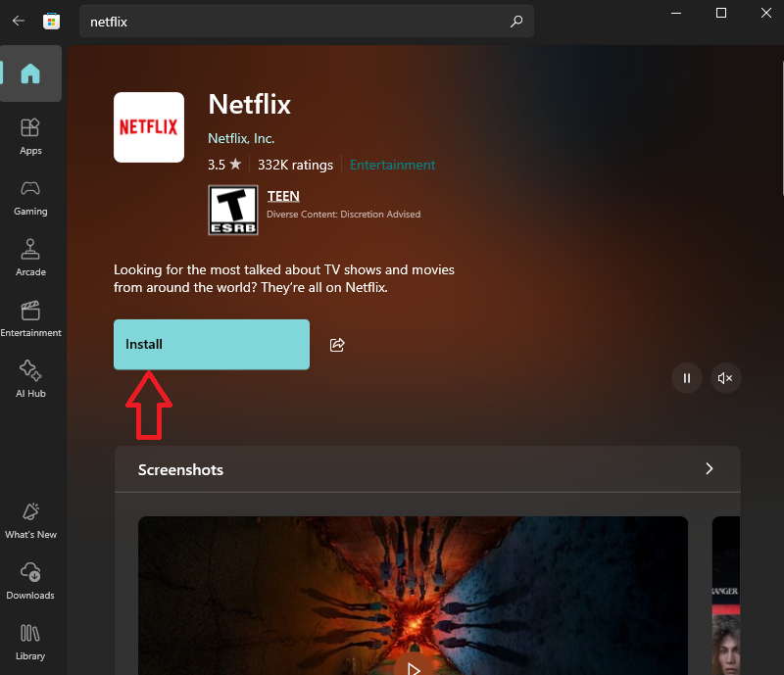Open the Library page
784x675 pixels.
30,643
